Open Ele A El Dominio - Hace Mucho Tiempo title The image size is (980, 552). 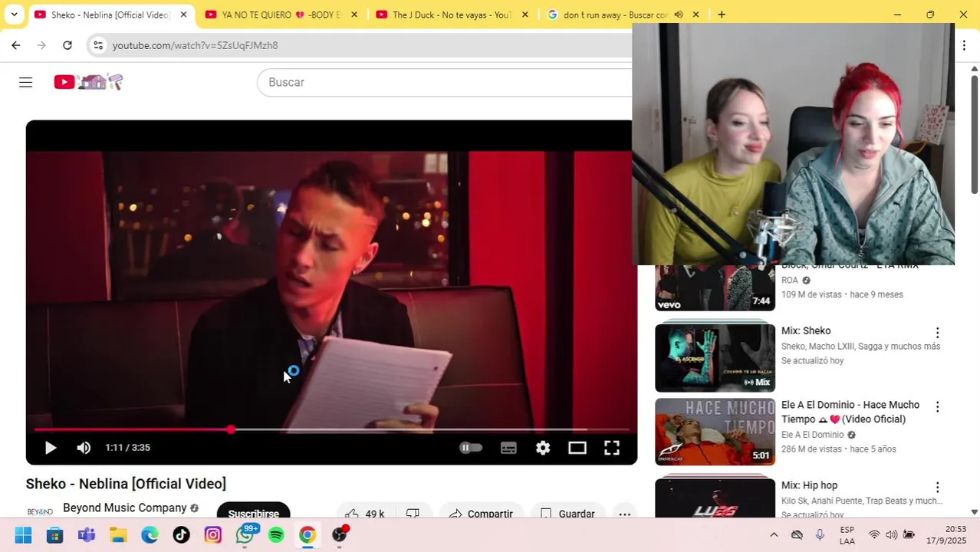pyautogui.click(x=850, y=412)
